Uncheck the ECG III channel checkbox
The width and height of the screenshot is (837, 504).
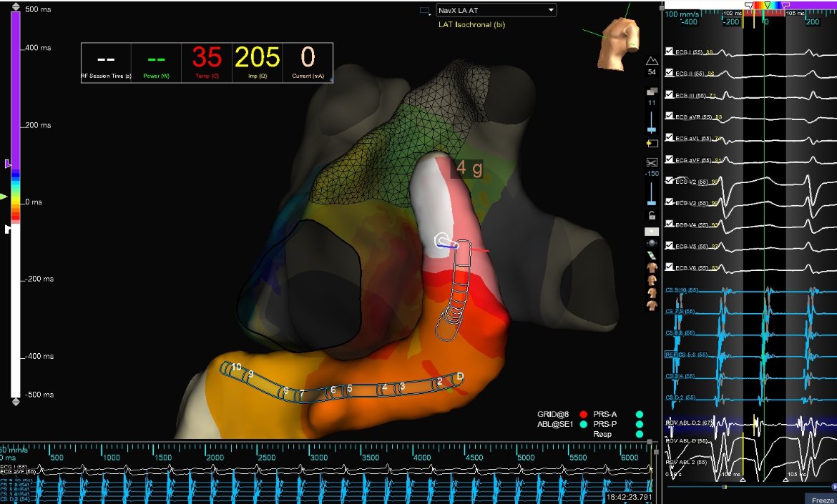[x=669, y=94]
